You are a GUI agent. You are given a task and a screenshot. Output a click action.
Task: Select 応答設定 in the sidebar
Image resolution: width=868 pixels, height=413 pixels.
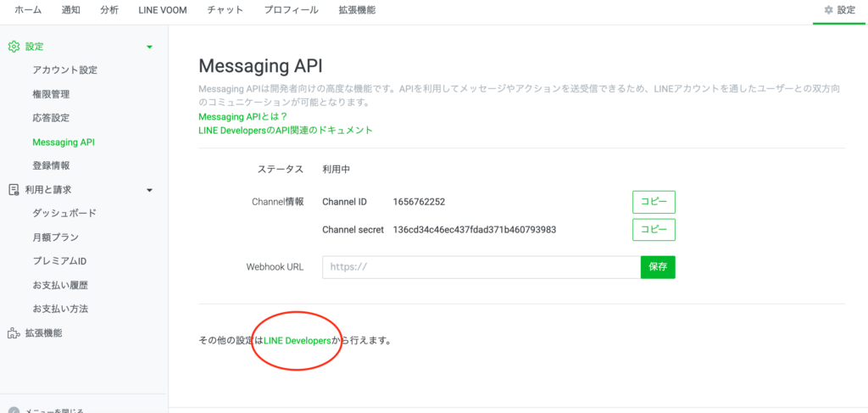pyautogui.click(x=51, y=118)
